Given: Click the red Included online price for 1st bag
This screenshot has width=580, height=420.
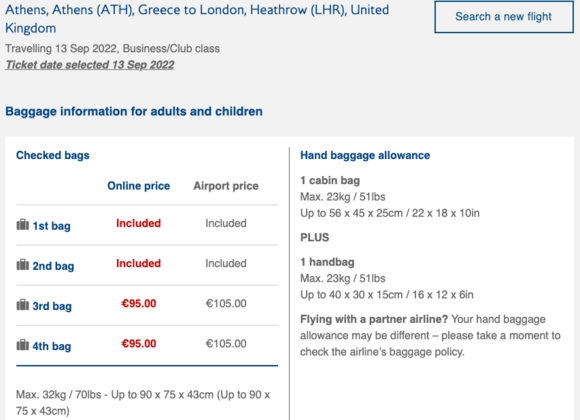Looking at the screenshot, I should (x=138, y=223).
